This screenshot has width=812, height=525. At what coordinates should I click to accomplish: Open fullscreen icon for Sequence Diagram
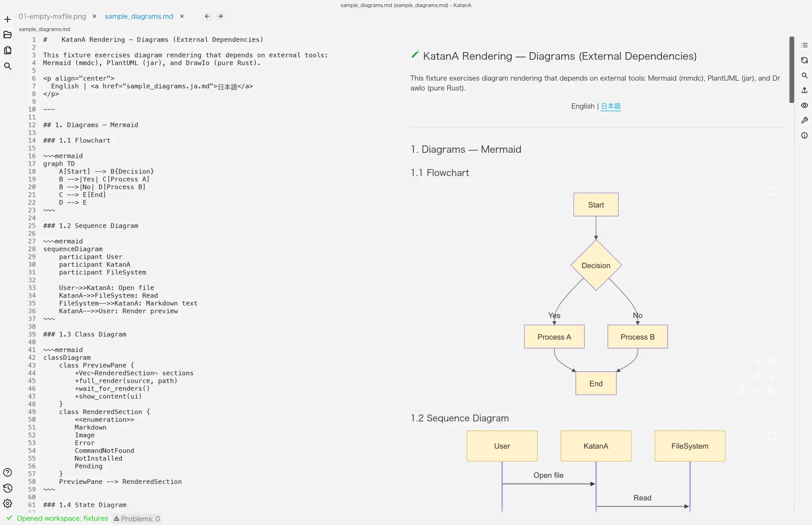(771, 437)
